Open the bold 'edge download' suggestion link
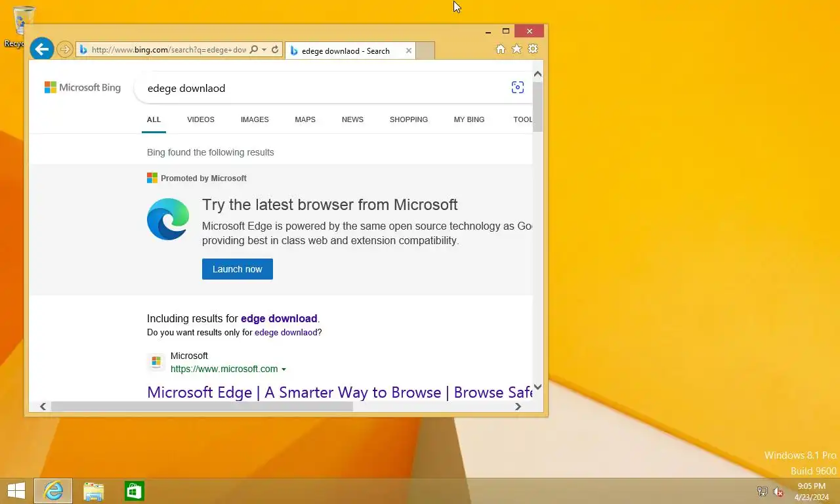840x504 pixels. (279, 318)
